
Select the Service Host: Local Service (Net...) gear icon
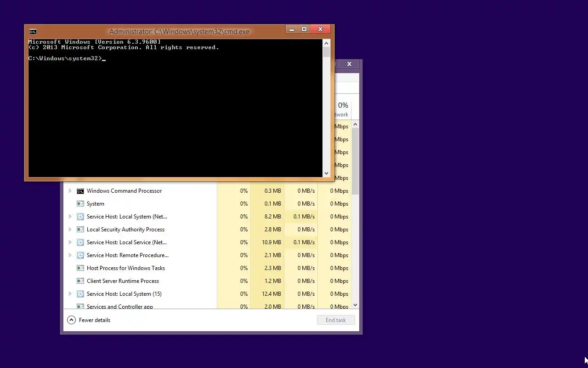[80, 242]
